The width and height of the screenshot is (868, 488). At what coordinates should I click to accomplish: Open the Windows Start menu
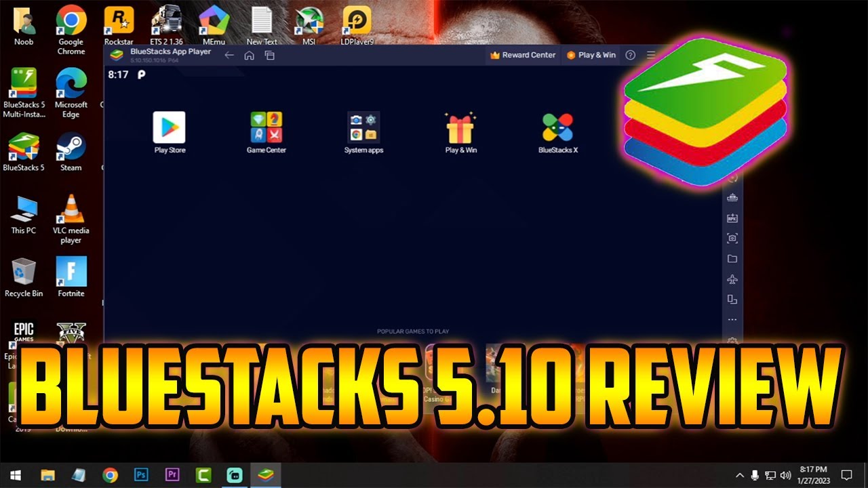pos(15,475)
